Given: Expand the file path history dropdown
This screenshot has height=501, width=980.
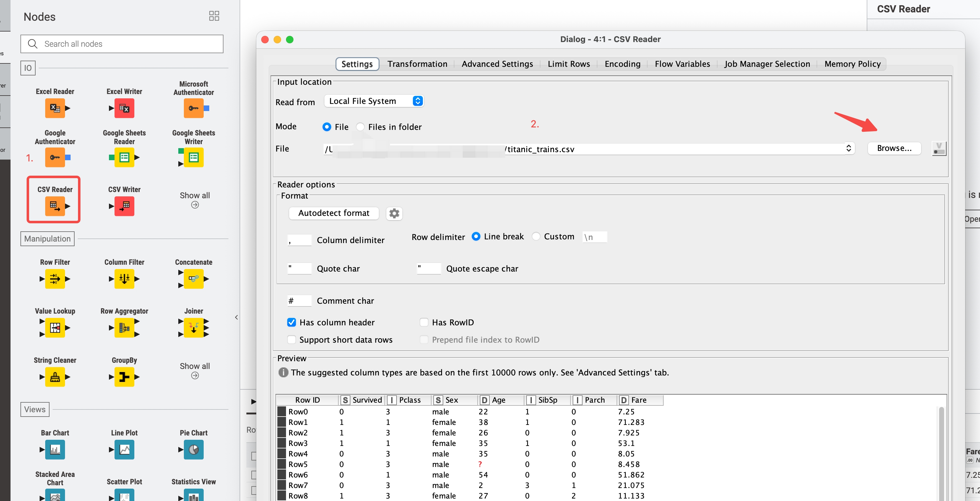Looking at the screenshot, I should point(848,148).
